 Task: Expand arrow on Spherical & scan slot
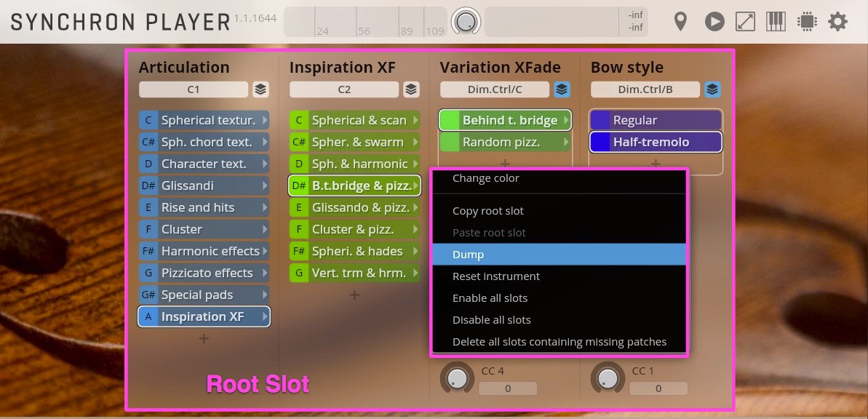click(x=415, y=120)
